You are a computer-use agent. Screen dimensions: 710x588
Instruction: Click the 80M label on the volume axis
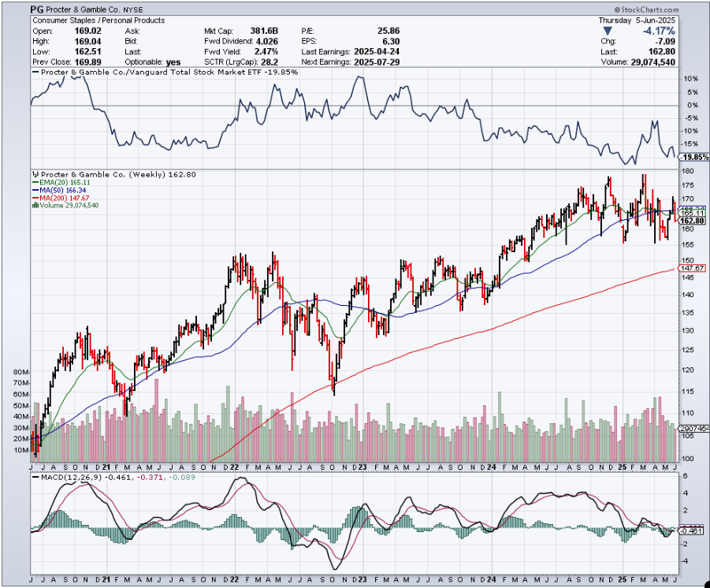pos(21,372)
